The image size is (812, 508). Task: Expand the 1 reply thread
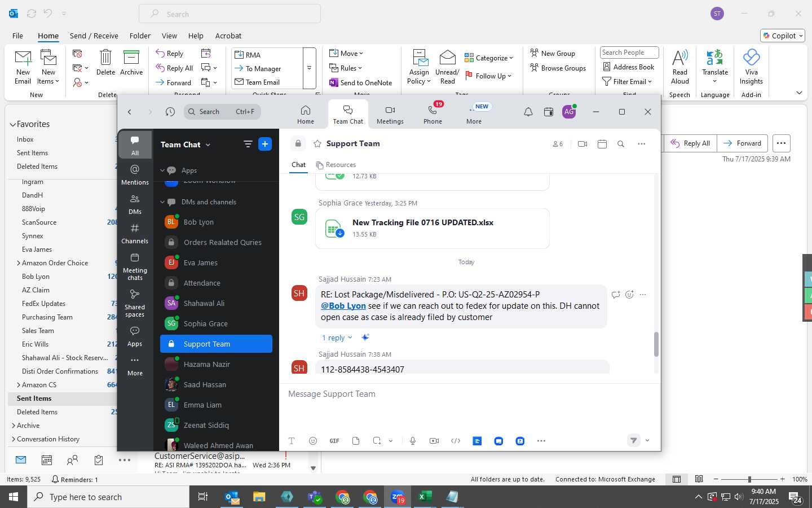pos(337,338)
